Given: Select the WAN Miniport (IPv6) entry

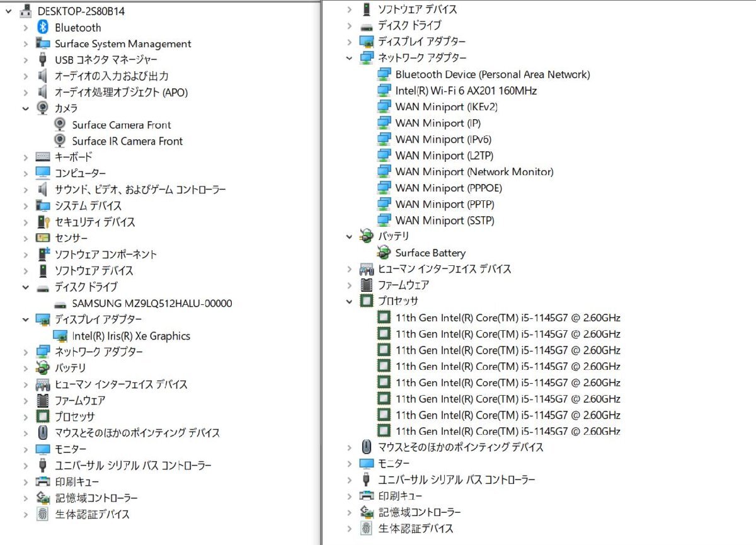Looking at the screenshot, I should pos(444,139).
